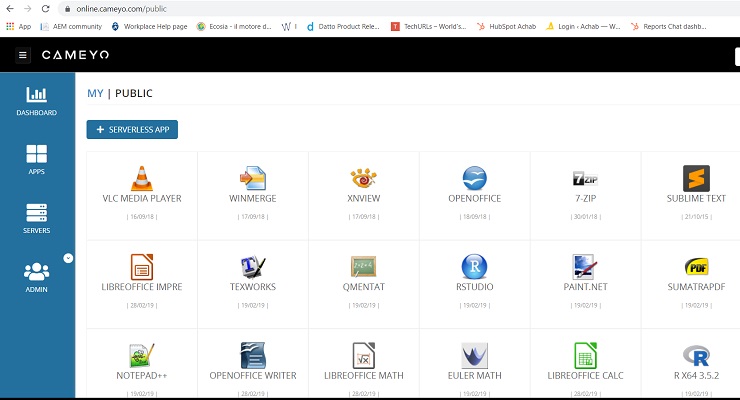Open the Sublime Text app icon
The height and width of the screenshot is (400, 740).
[x=696, y=178]
